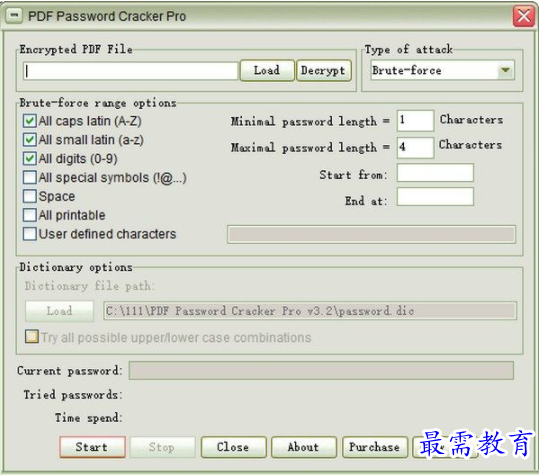Close the PDF Password Cracker Pro window
Screen dimensions: 541x475
tap(523, 16)
